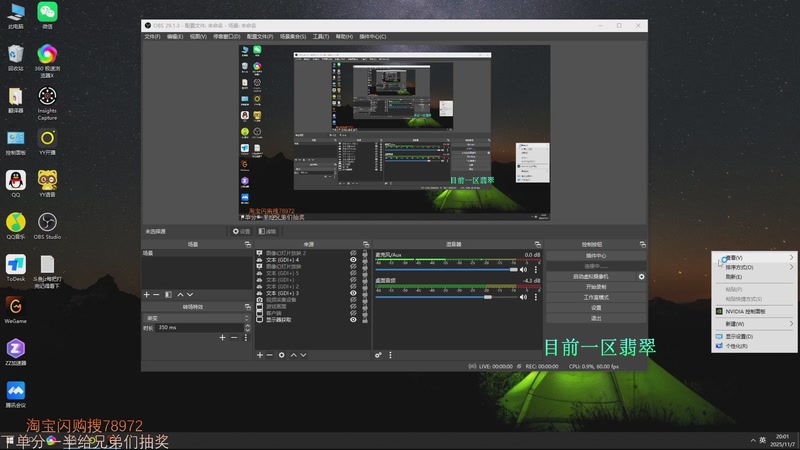Open advanced audio properties gear in the mixer (混音器)
Screen dimensions: 800x450
[378, 355]
